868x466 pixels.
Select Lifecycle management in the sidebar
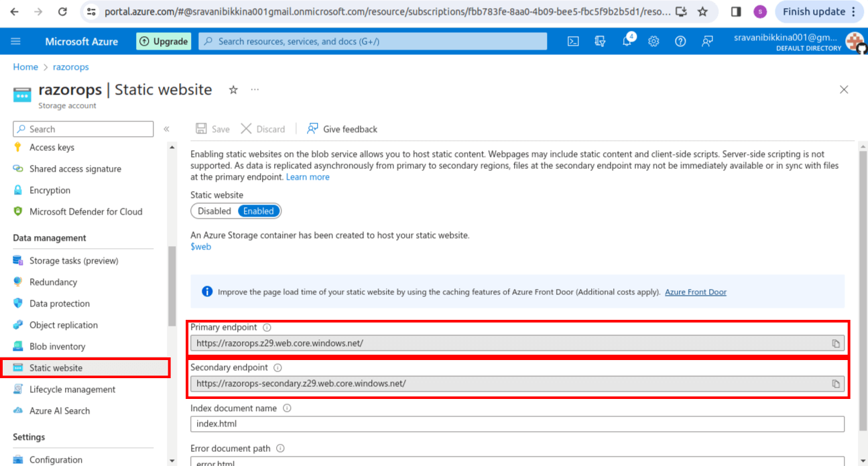73,389
